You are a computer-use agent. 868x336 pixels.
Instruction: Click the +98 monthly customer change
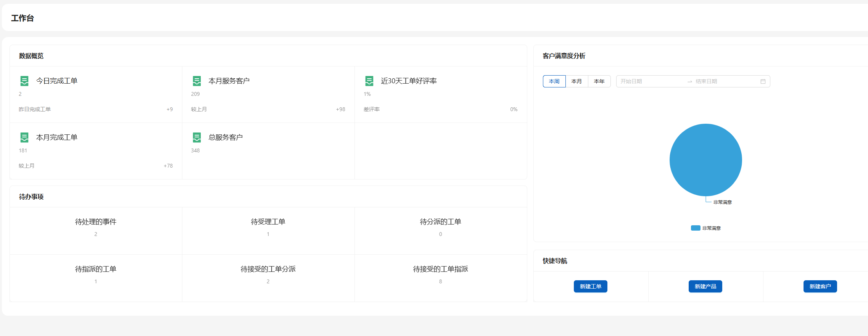click(341, 109)
